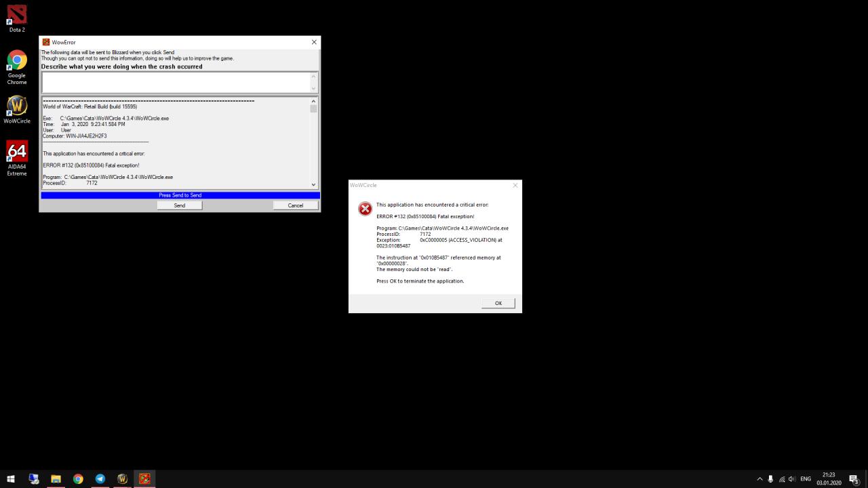The image size is (868, 488).
Task: Open the Action Center notifications
Action: tap(854, 479)
